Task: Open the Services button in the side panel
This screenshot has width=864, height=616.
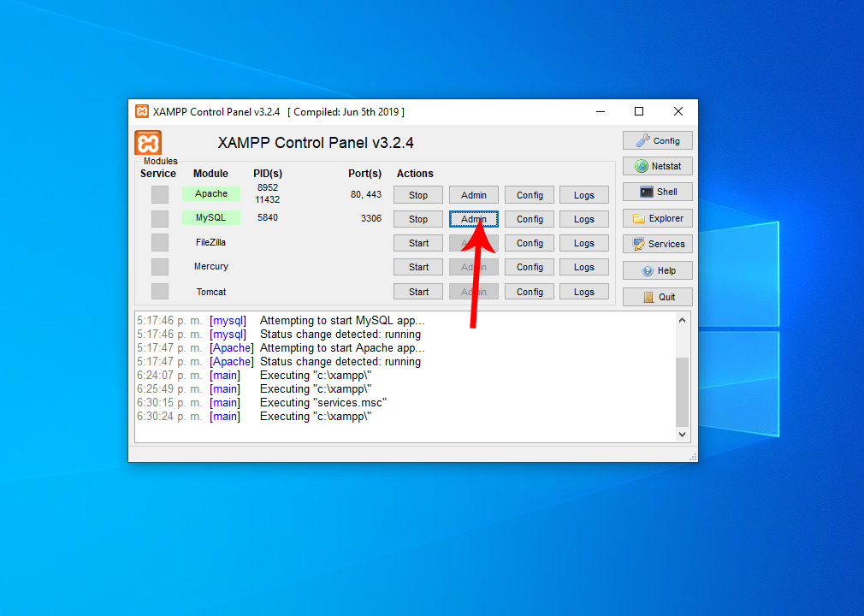Action: [x=657, y=244]
